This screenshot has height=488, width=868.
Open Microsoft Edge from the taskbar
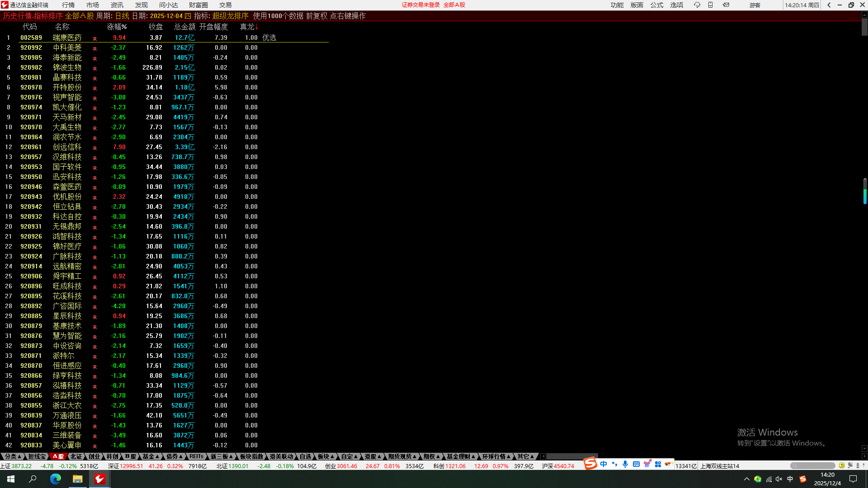(x=55, y=479)
